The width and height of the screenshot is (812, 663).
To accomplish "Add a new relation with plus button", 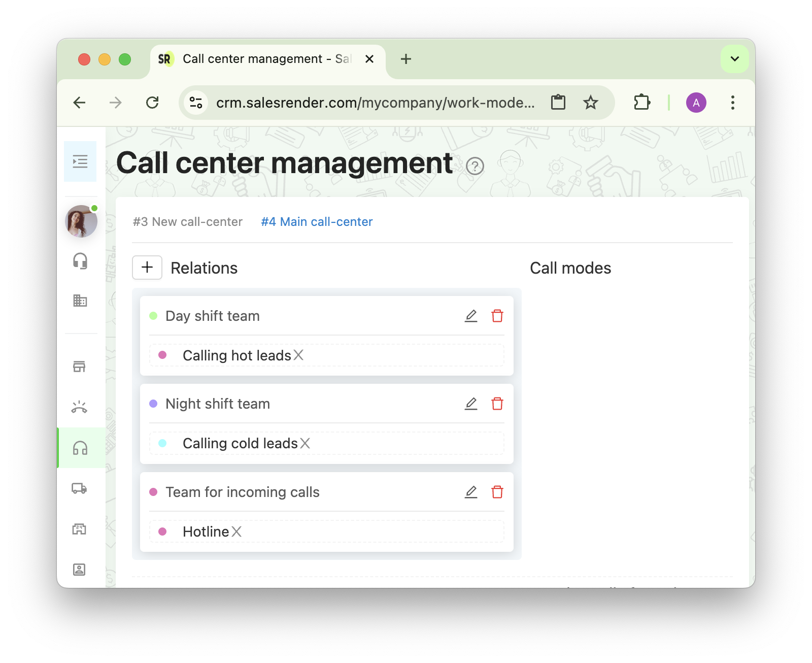I will tap(147, 268).
